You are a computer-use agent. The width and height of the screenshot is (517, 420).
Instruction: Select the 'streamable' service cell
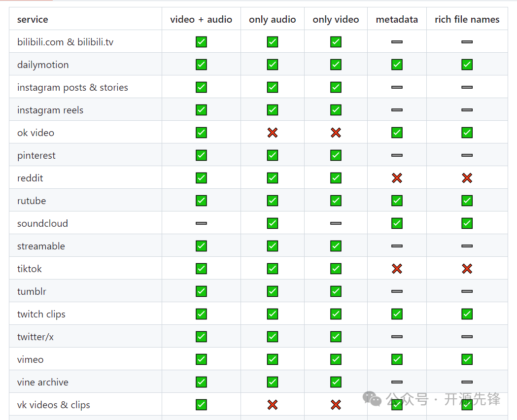(85, 245)
